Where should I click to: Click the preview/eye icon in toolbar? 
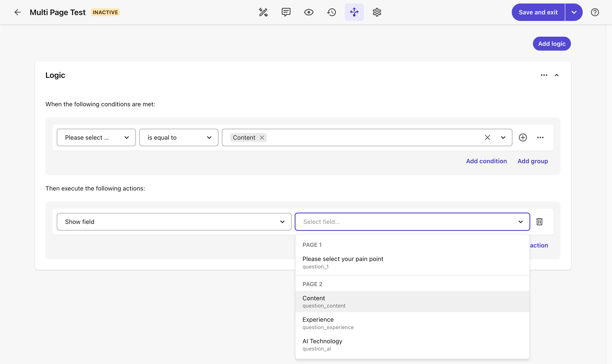[308, 12]
